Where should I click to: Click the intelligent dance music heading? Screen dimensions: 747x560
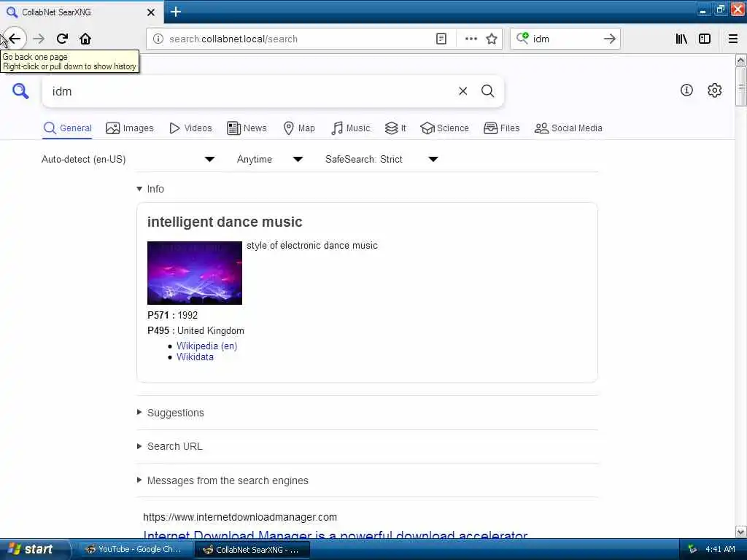click(x=225, y=222)
